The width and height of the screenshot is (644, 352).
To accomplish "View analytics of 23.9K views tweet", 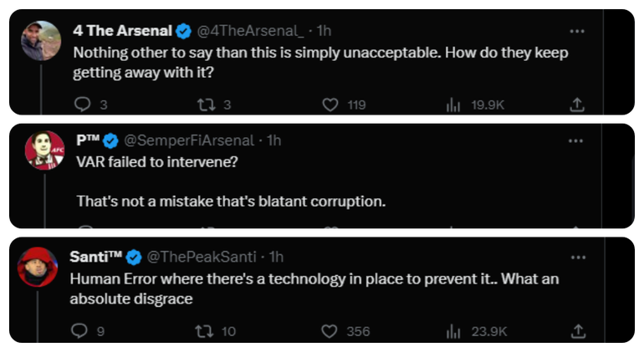I will point(454,331).
